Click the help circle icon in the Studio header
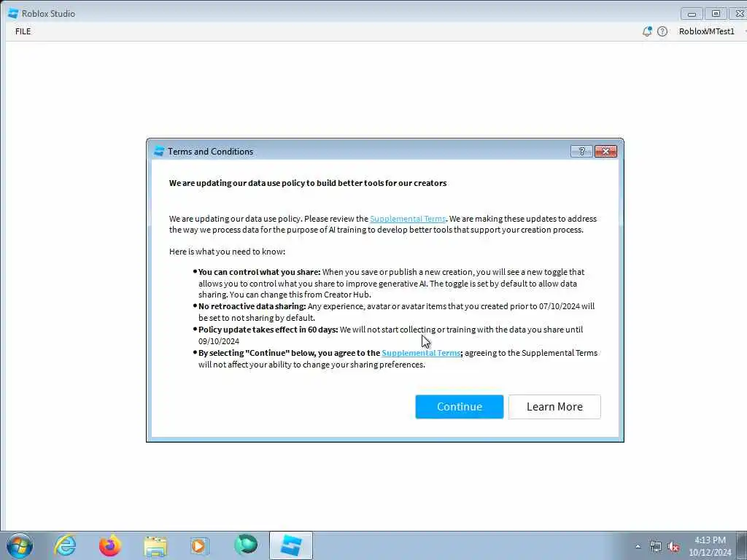The height and width of the screenshot is (560, 747). point(662,31)
